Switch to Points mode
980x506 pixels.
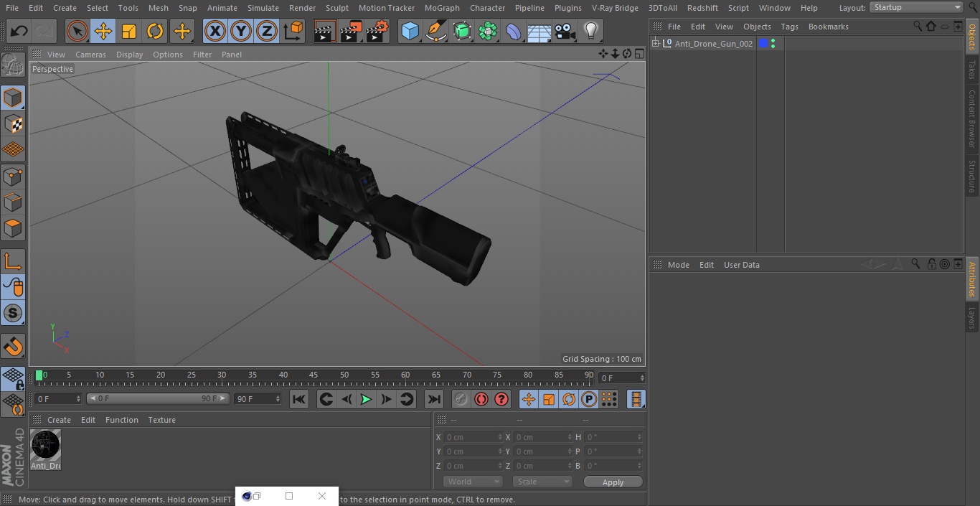pyautogui.click(x=13, y=177)
